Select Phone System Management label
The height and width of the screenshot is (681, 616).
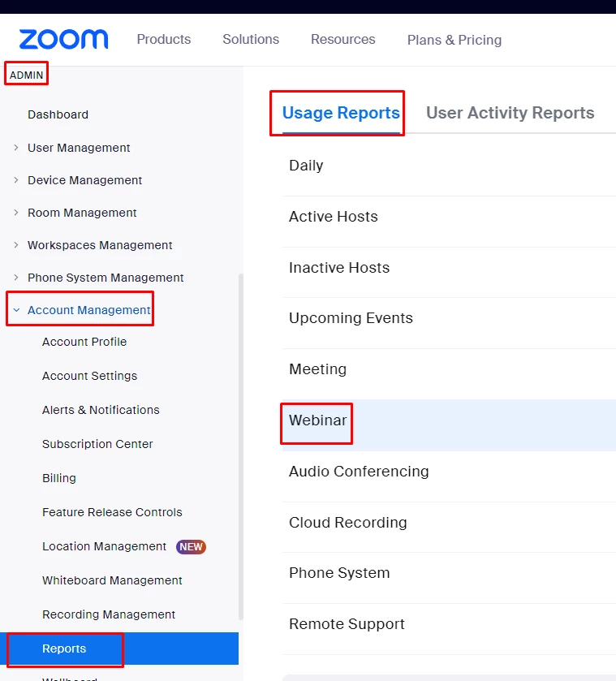[106, 278]
